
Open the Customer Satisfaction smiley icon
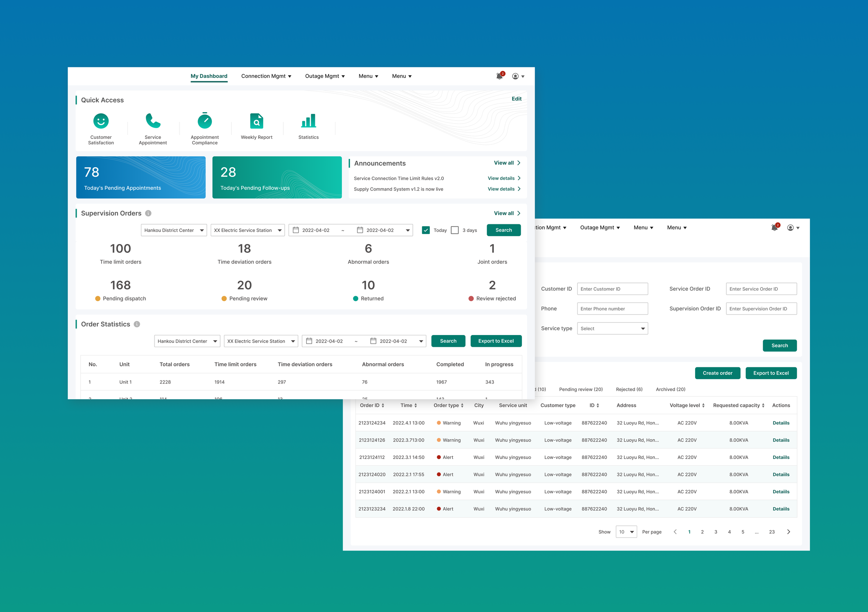(x=101, y=121)
